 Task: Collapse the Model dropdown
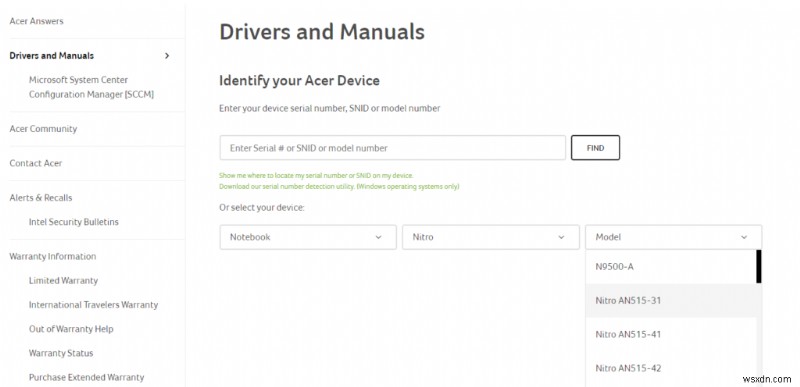[673, 237]
